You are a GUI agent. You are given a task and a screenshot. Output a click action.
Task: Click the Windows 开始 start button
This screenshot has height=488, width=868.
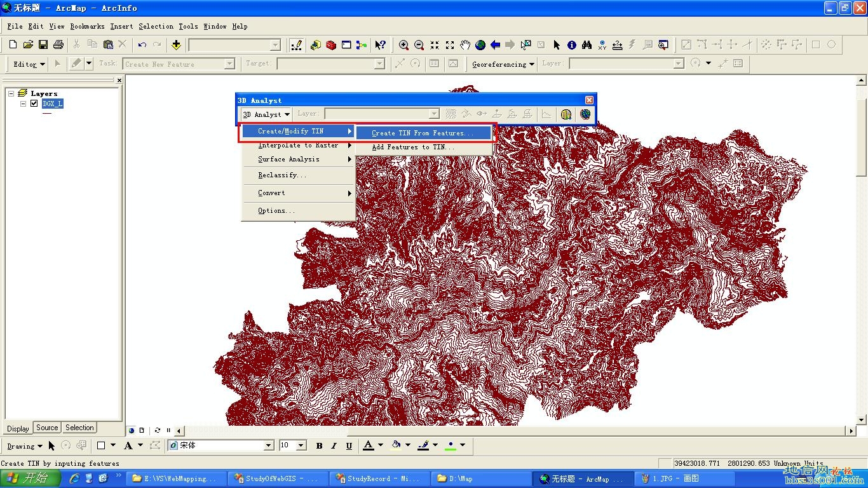pos(31,478)
